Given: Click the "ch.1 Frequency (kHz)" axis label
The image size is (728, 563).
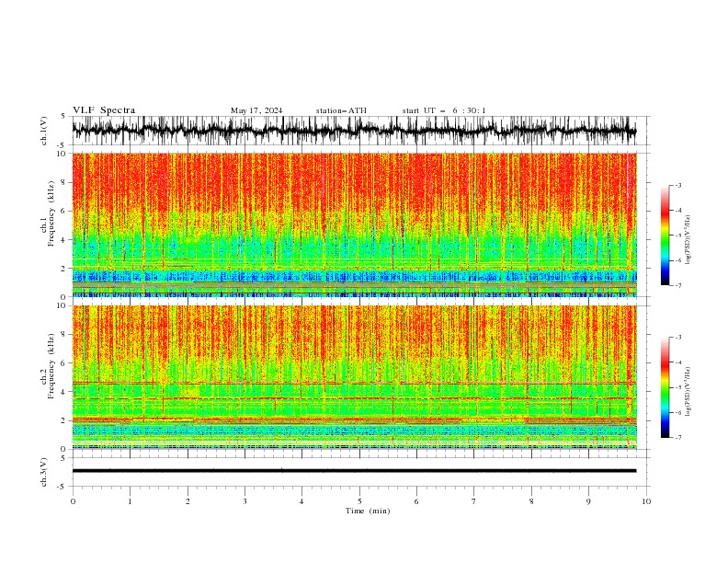Looking at the screenshot, I should point(48,213).
